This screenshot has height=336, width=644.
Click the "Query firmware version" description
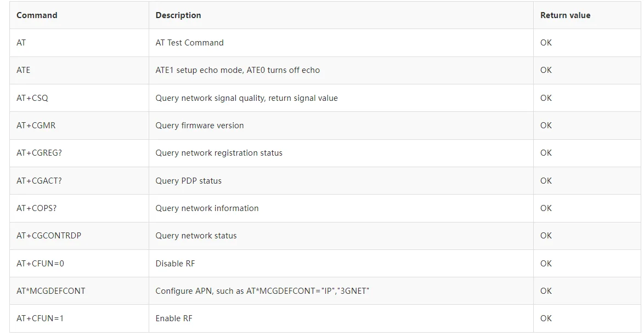point(200,126)
